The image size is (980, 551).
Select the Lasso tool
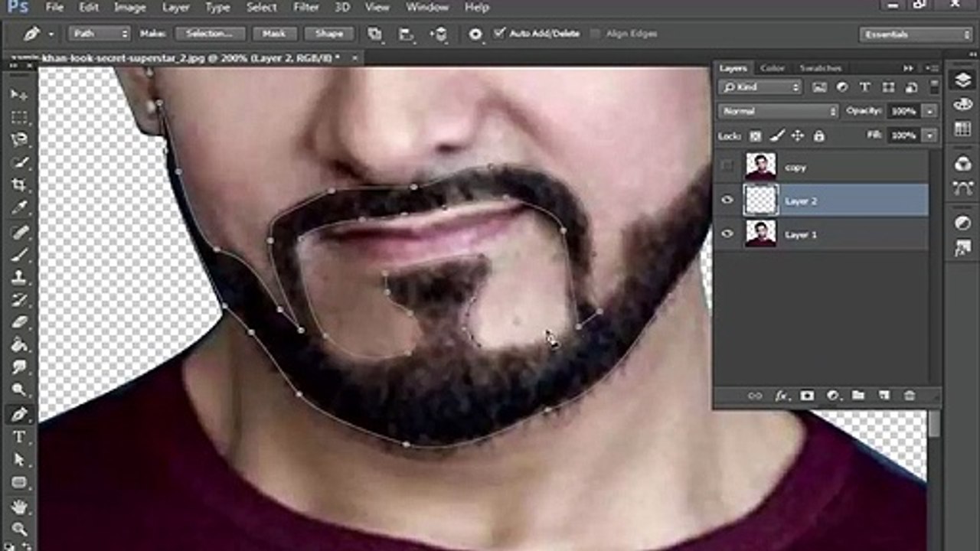(19, 140)
